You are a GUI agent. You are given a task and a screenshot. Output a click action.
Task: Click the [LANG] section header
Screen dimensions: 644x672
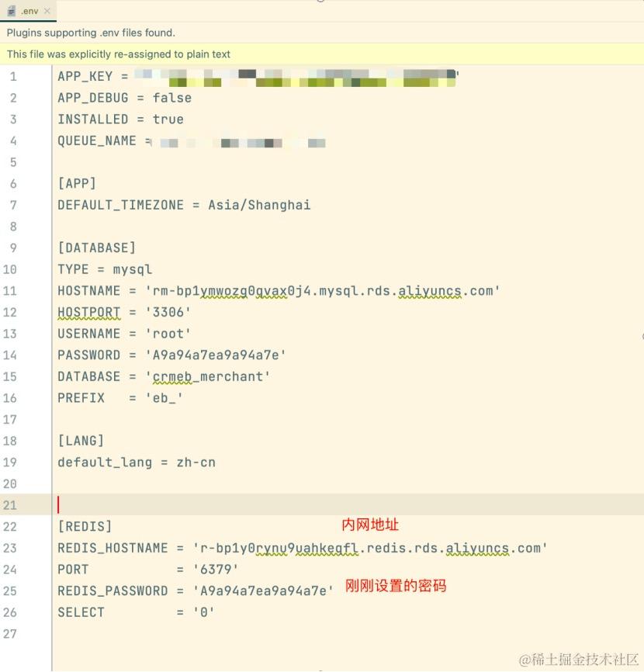(x=81, y=441)
